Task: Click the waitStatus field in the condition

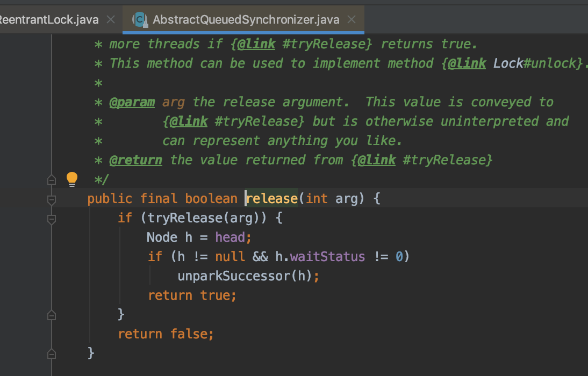Action: coord(327,257)
